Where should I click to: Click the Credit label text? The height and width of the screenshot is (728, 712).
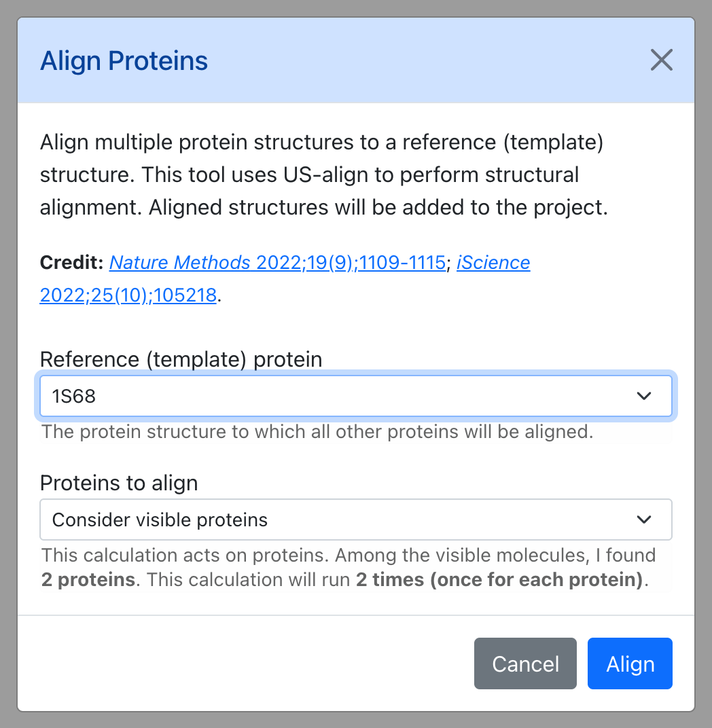point(71,262)
